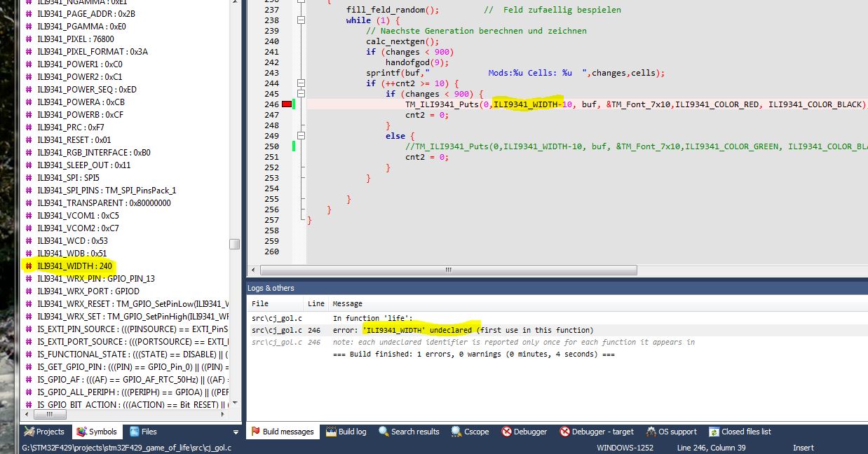Open the Projects tab in the management panel

pyautogui.click(x=44, y=432)
